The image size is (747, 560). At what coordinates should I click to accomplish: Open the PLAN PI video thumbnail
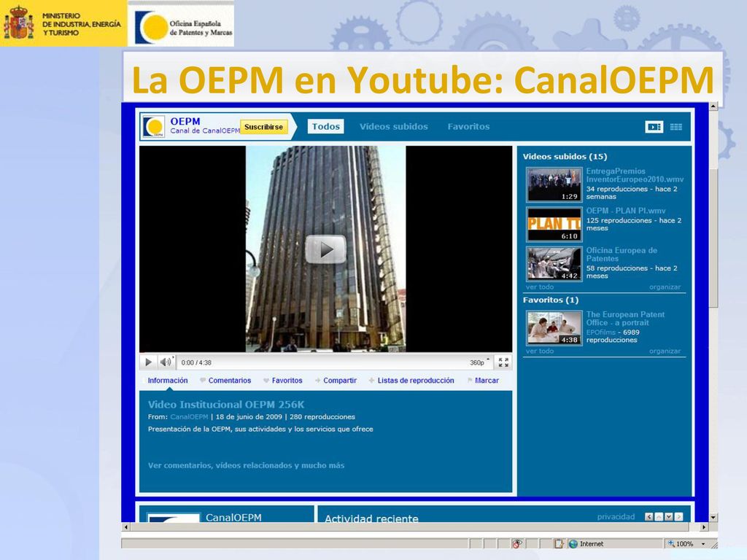pos(554,225)
